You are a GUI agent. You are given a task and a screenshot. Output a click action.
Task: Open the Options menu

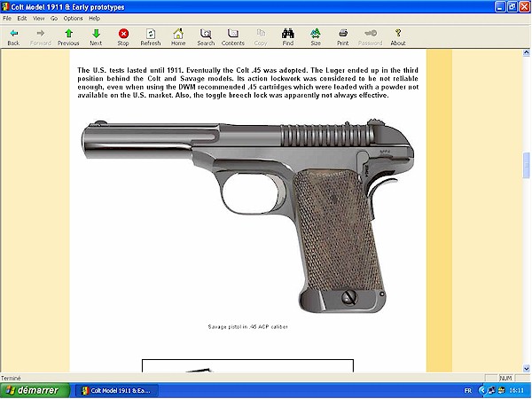[x=73, y=19]
